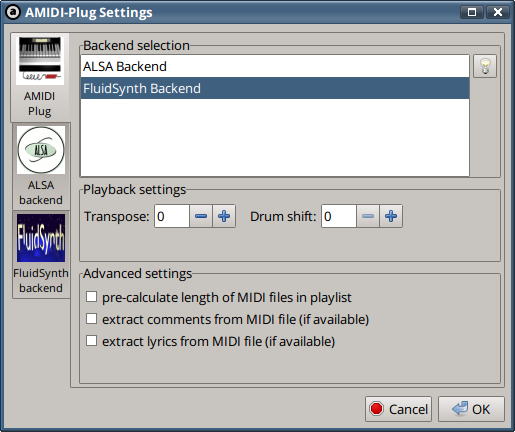This screenshot has width=515, height=432.
Task: Decrease Drum shift with the minus button
Action: 368,216
